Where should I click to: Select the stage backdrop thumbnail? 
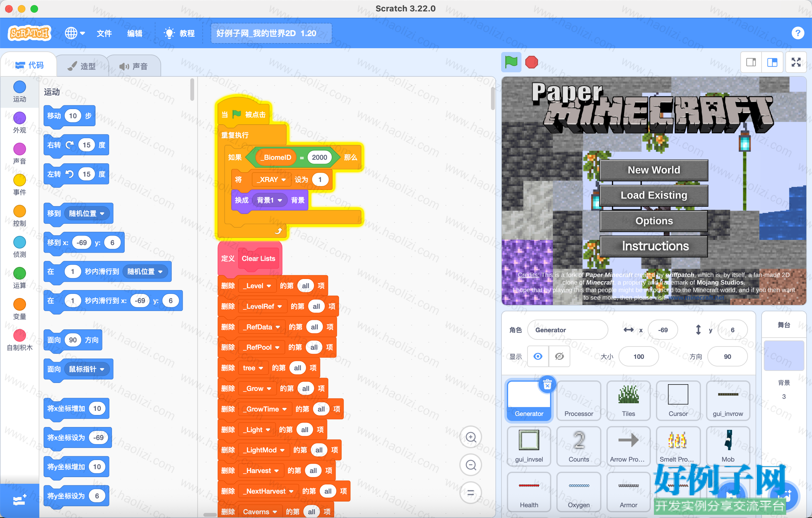tap(784, 356)
